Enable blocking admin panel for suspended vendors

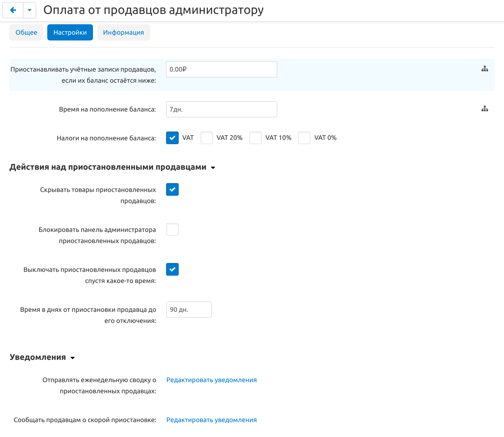172,229
